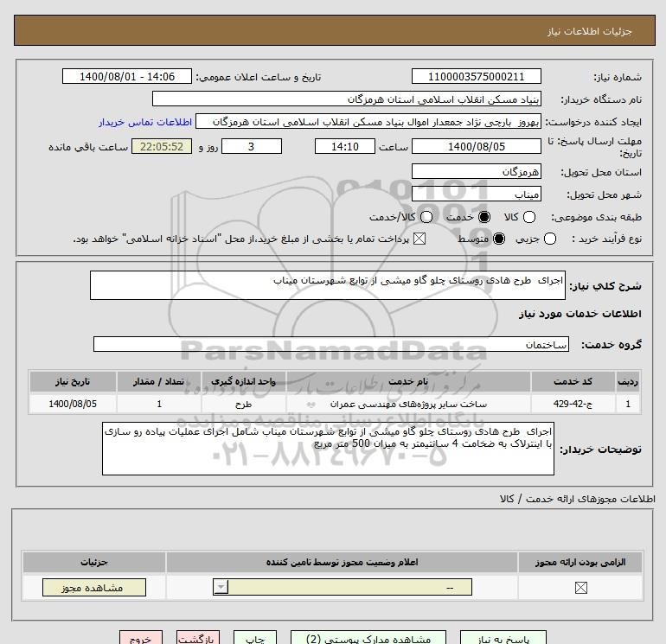Open اطلاعات تماس خریدار link

(145, 122)
